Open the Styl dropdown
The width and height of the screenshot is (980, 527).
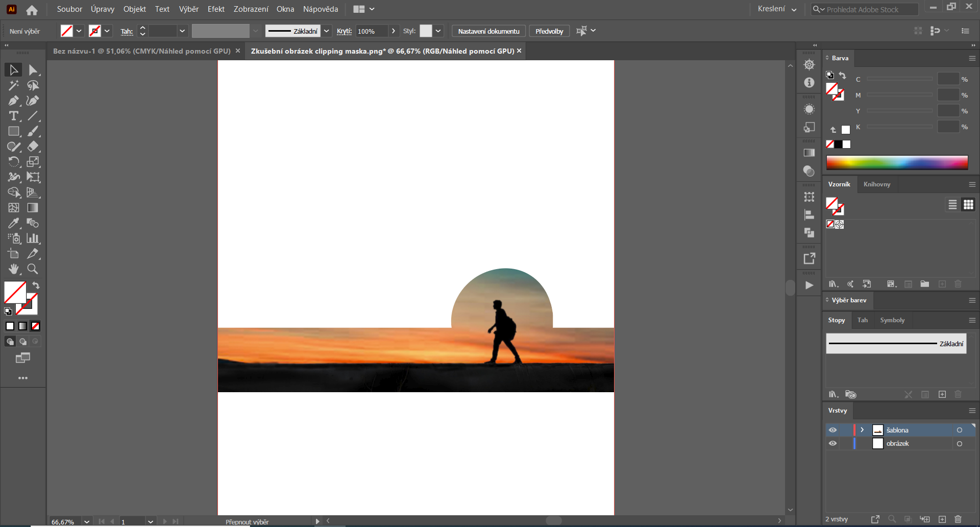tap(437, 31)
